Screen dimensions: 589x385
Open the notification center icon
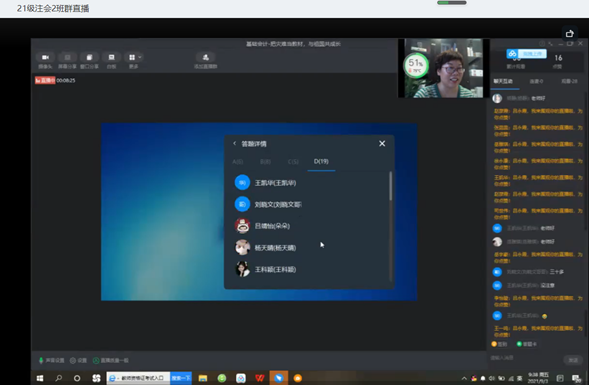coord(577,379)
